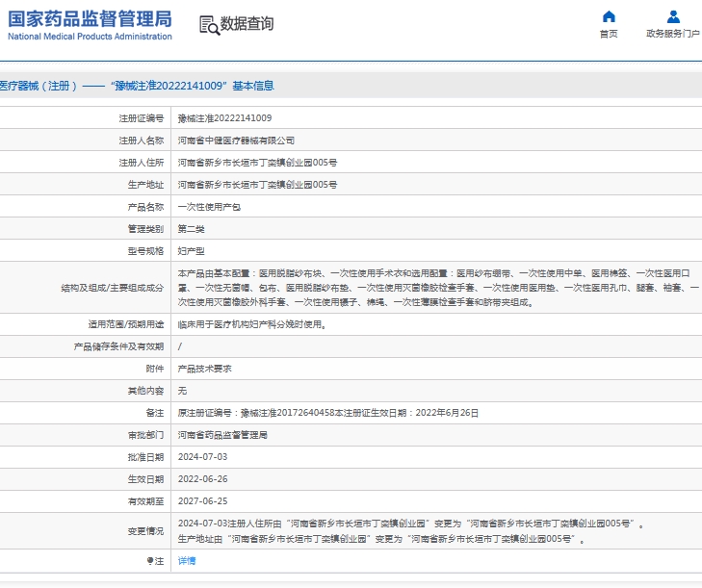
Task: Select 河南省药品监督管理局 approval department
Action: (x=222, y=435)
